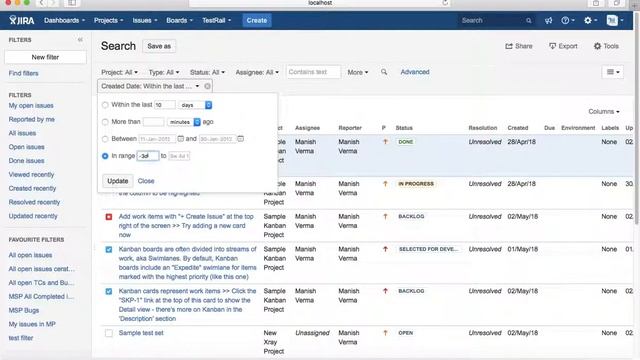Click the Update button in date popup
The width and height of the screenshot is (640, 360).
[118, 181]
